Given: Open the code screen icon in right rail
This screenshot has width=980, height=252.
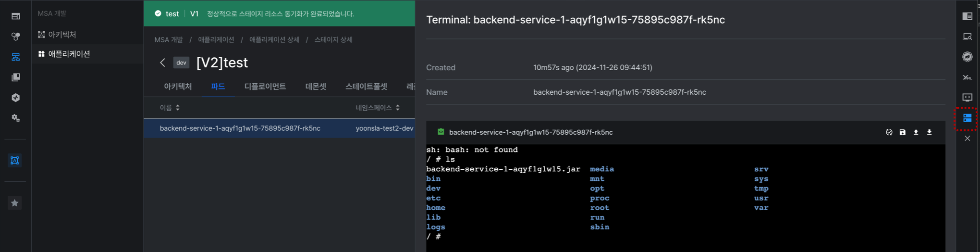Looking at the screenshot, I should point(968,98).
